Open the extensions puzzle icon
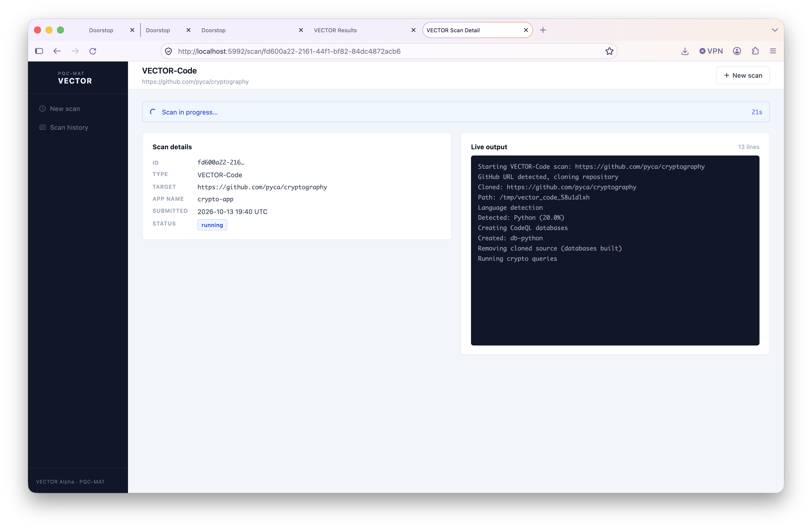 (755, 51)
